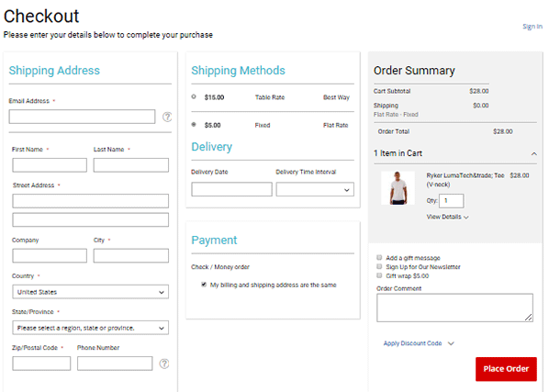Expand Apply Discount Code section
549x392 pixels.
pyautogui.click(x=419, y=343)
